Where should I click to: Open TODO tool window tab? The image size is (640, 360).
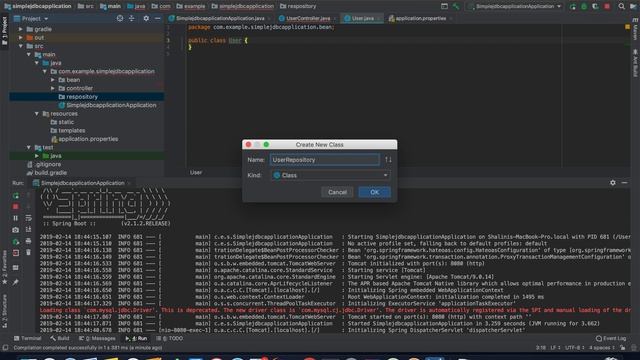(x=170, y=338)
